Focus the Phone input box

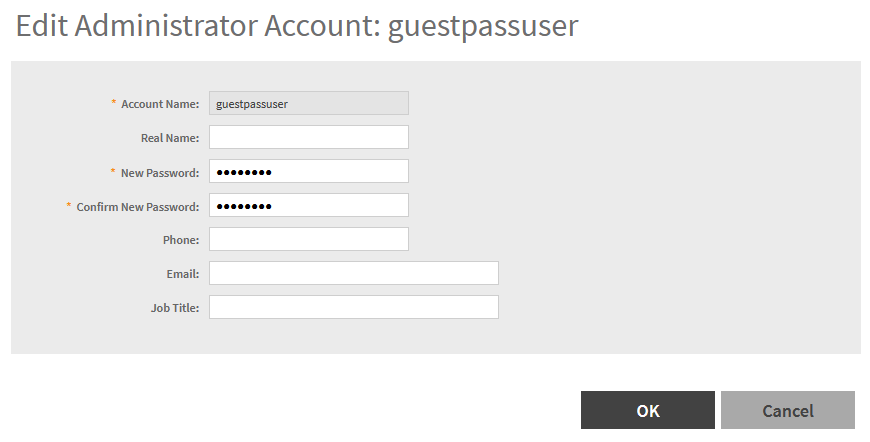[x=308, y=240]
